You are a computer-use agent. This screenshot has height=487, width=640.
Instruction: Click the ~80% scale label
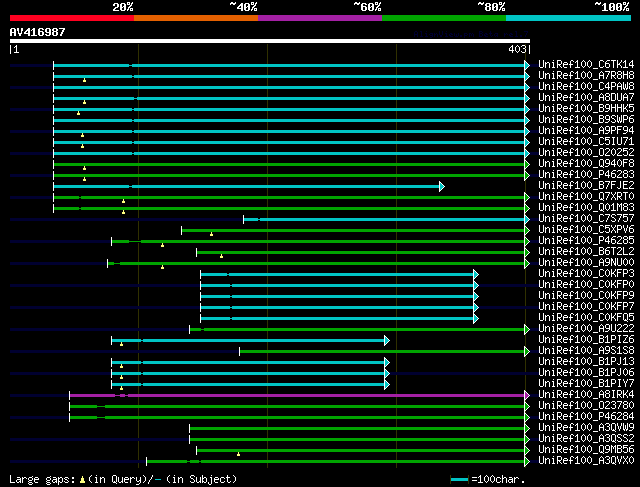pyautogui.click(x=491, y=7)
